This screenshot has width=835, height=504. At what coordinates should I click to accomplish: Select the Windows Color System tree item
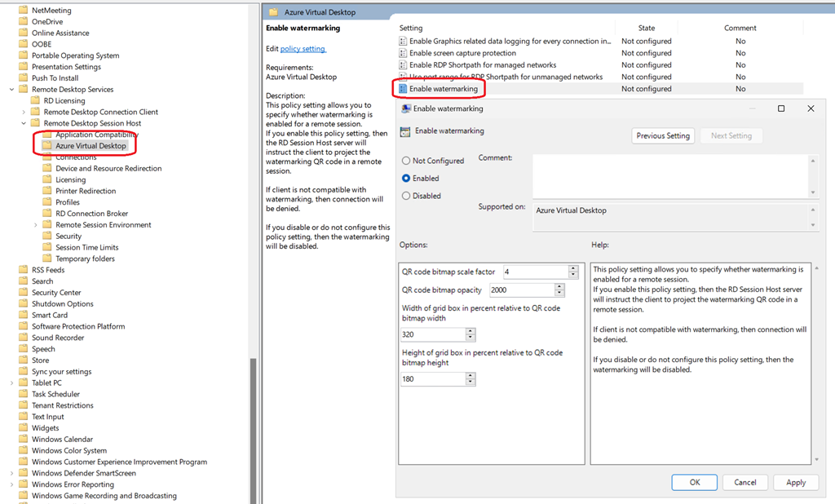pos(69,451)
